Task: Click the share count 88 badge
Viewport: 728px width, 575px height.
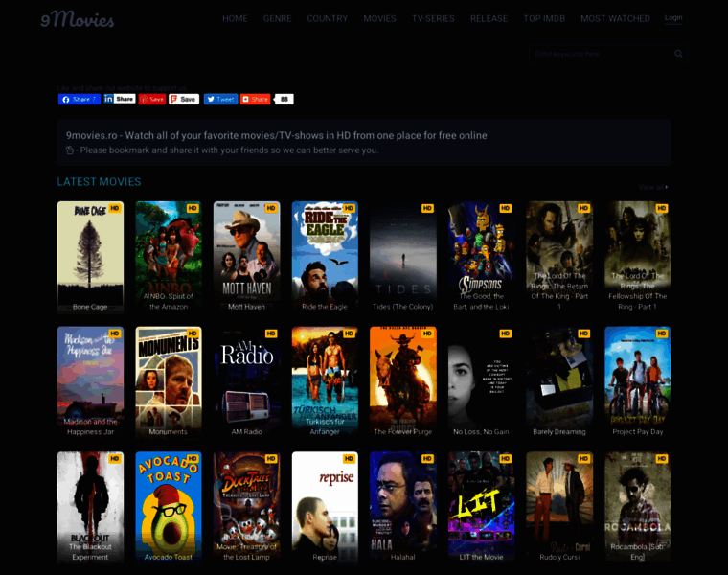Action: [284, 99]
